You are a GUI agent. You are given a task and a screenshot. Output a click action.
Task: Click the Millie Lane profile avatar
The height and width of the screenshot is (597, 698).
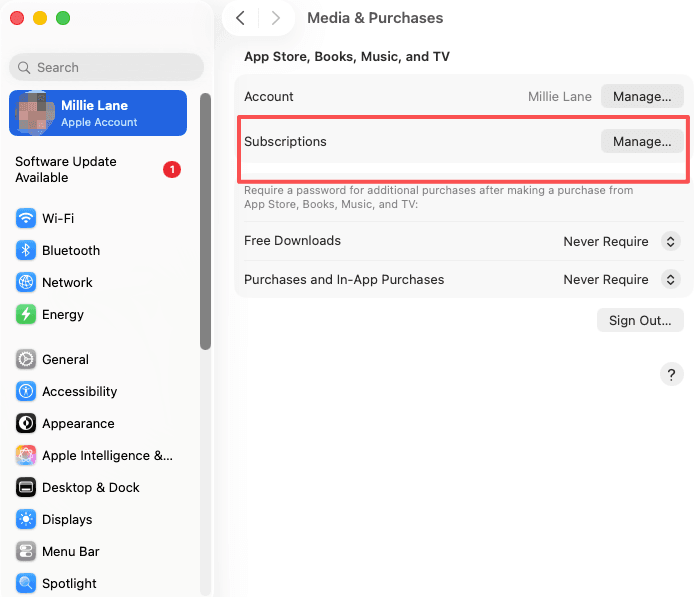point(34,113)
